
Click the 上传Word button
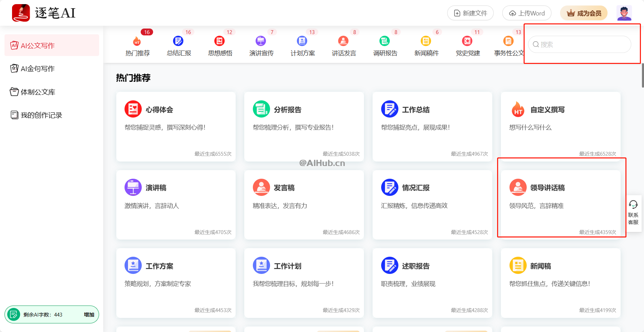click(527, 13)
